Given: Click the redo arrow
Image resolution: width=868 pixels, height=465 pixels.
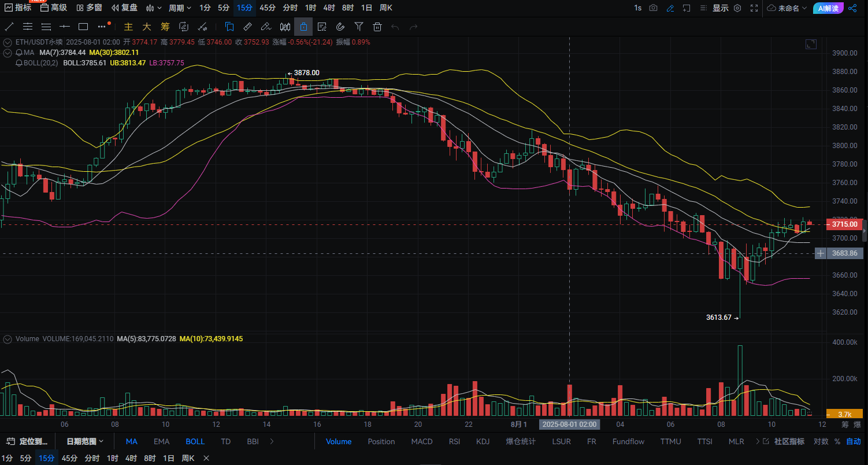Looking at the screenshot, I should coord(414,27).
